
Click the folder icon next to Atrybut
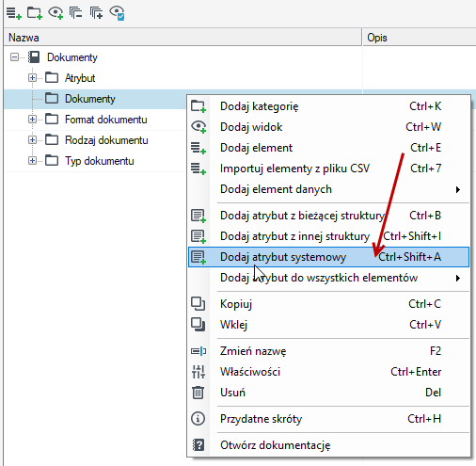point(52,77)
